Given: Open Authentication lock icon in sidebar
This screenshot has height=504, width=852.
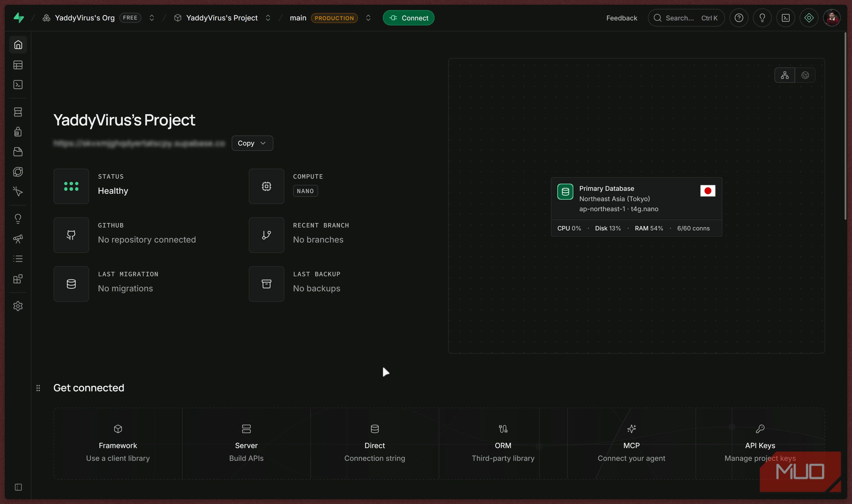Looking at the screenshot, I should (x=18, y=131).
